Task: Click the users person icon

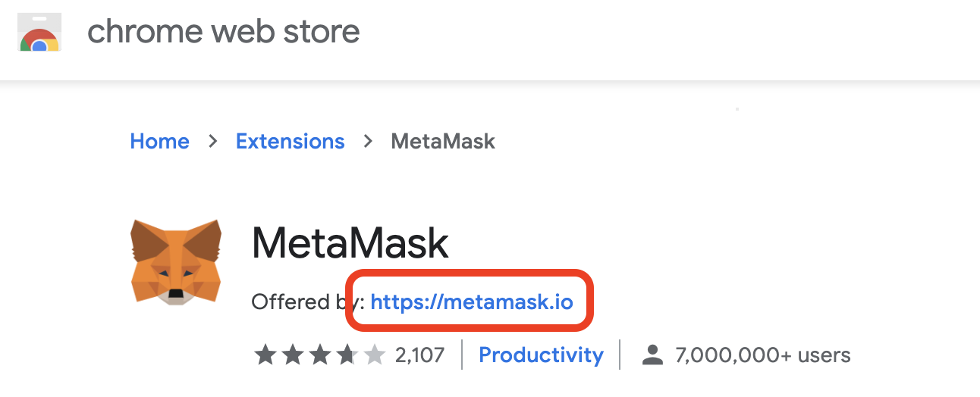Action: [652, 354]
